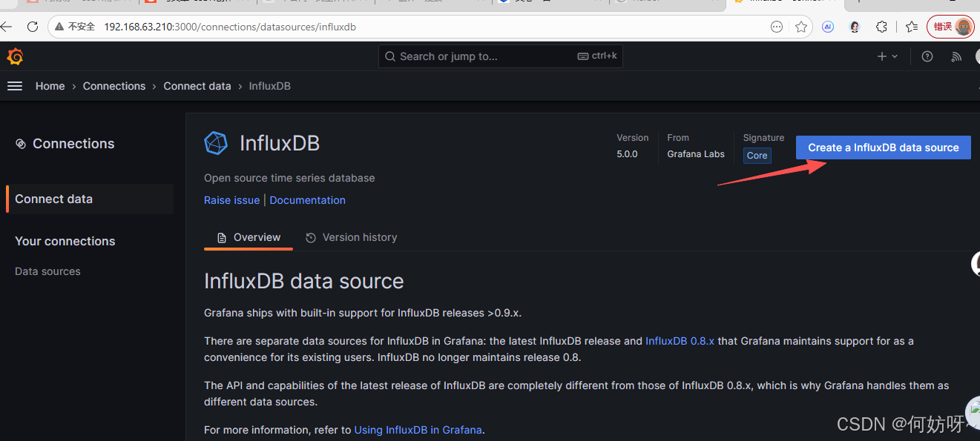Click the Connections sidebar heading
The height and width of the screenshot is (441, 980).
click(65, 144)
